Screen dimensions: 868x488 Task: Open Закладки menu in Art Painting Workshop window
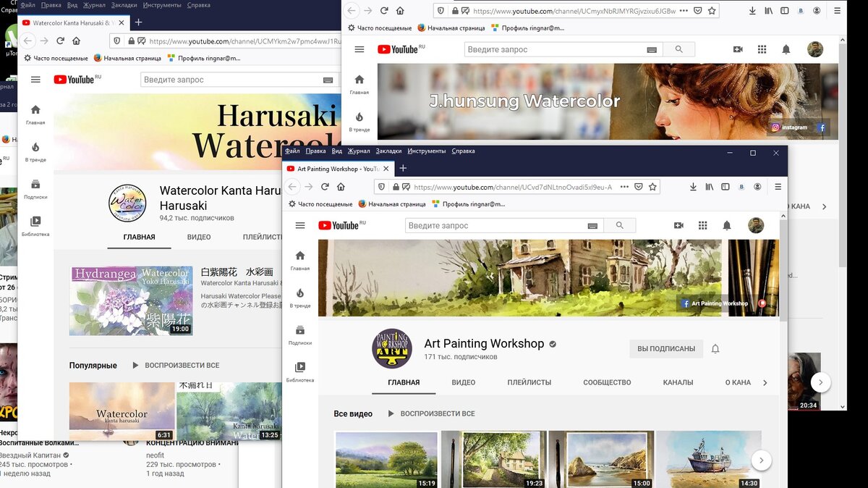[x=388, y=151]
